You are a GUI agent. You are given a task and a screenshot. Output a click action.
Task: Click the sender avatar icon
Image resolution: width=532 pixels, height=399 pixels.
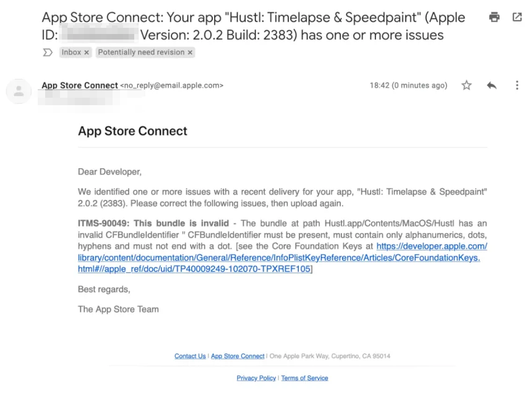19,91
